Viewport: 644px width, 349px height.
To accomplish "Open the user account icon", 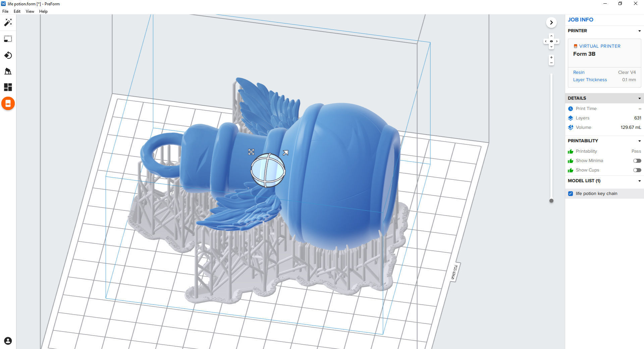I will click(8, 341).
